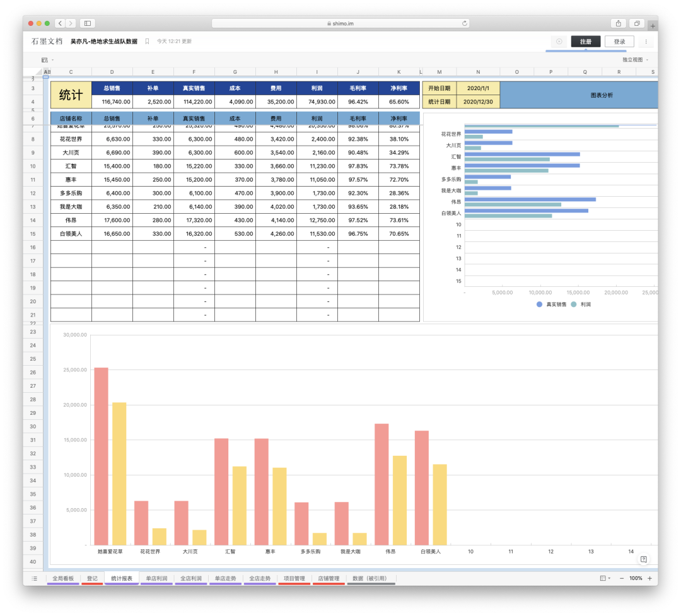Screen dimensions: 681x616
Task: Select column H header
Action: point(276,72)
